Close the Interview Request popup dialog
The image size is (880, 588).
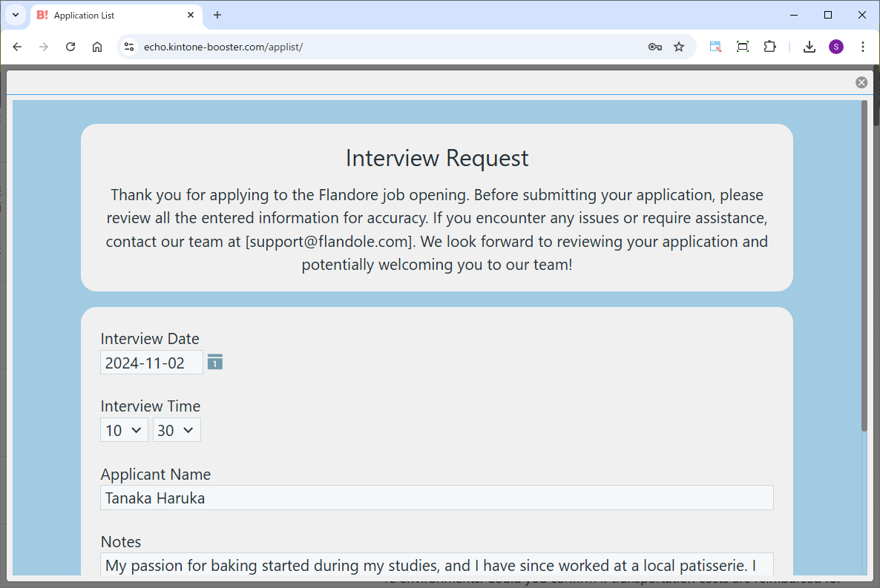(x=861, y=82)
